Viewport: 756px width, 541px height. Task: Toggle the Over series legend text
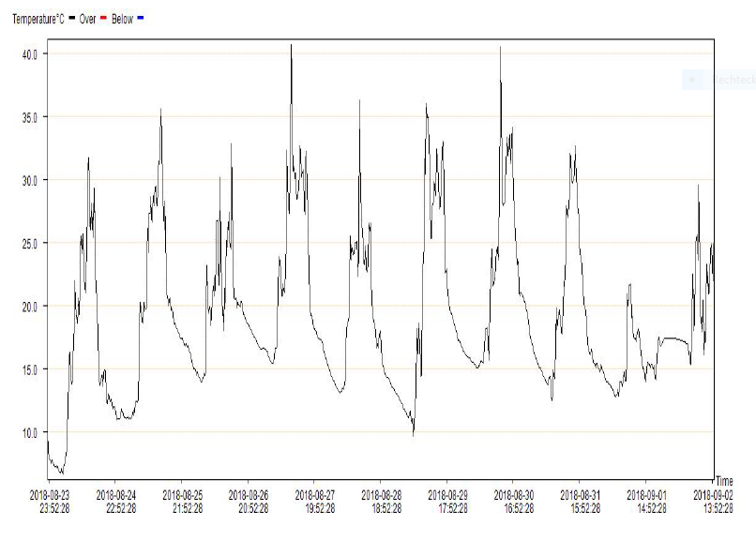click(x=89, y=19)
